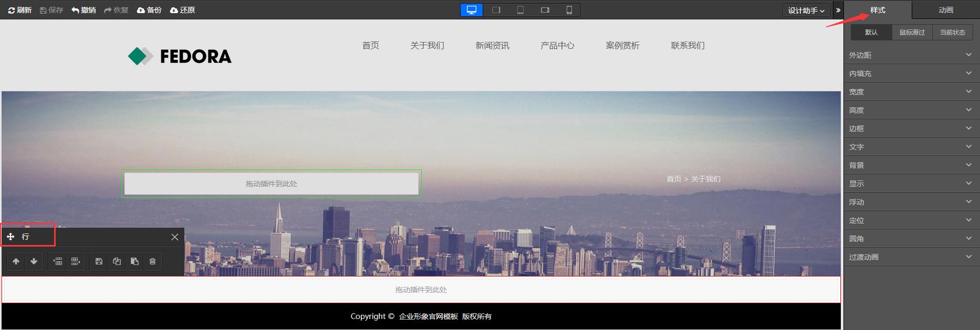Expand the 背景 background section

click(x=911, y=165)
